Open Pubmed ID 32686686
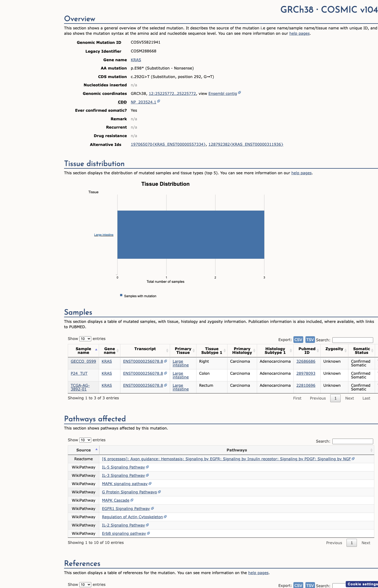This screenshot has width=378, height=588. 306,361
